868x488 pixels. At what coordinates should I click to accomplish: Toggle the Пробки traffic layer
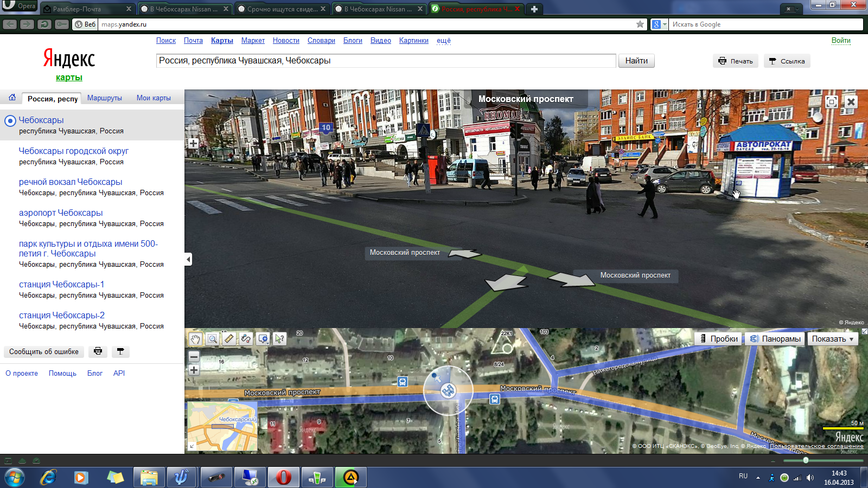[x=718, y=339]
